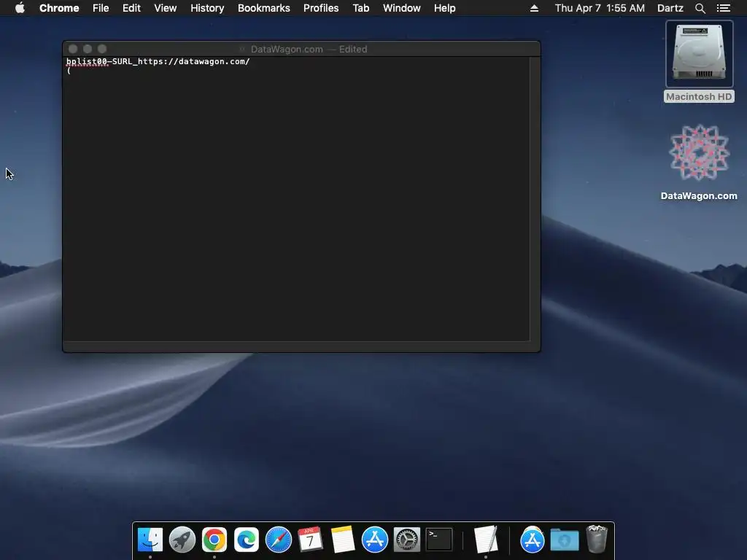Screen dimensions: 747x560
Task: Open TextEdit icon in the Dock
Action: 485,540
